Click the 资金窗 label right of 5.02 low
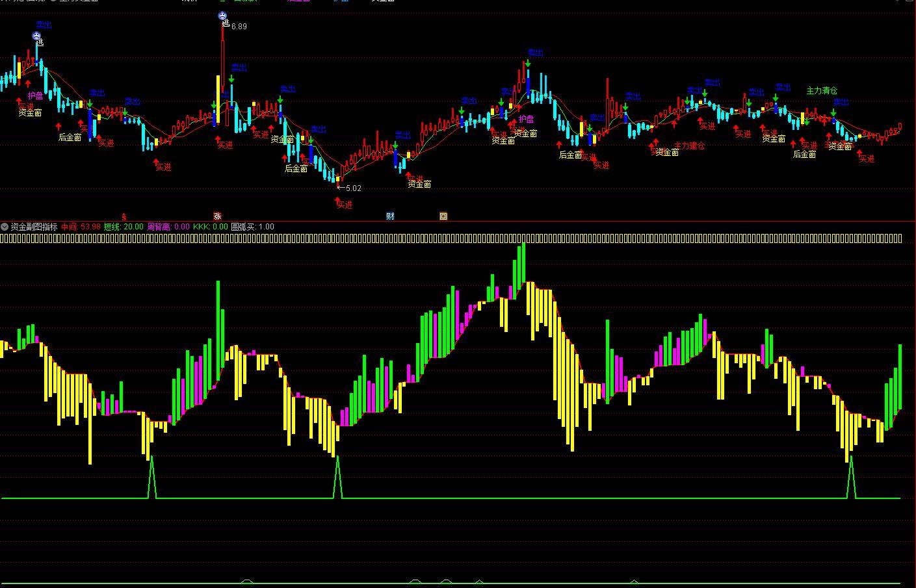The height and width of the screenshot is (588, 916). click(x=419, y=185)
